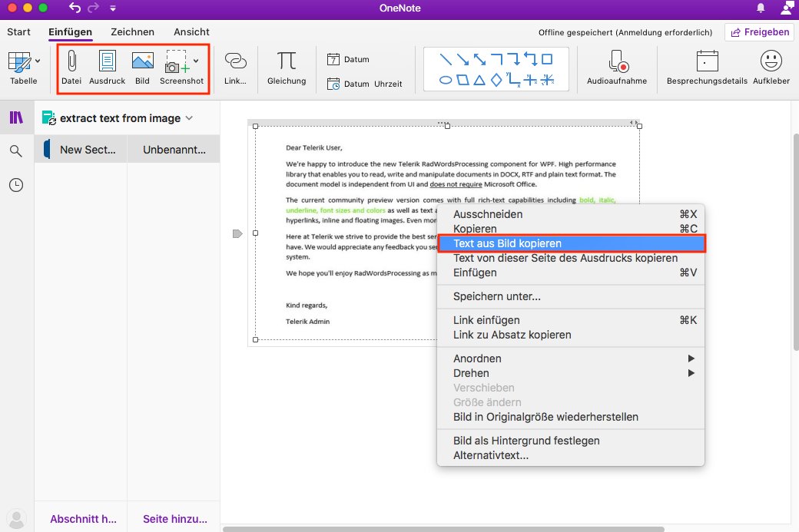
Task: Select the triangle shape
Action: [479, 80]
